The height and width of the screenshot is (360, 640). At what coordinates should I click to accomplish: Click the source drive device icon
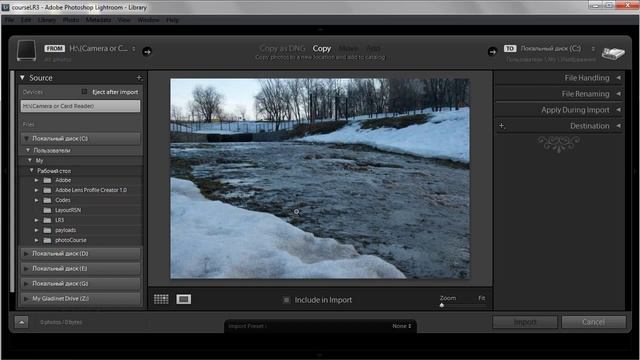[26, 51]
